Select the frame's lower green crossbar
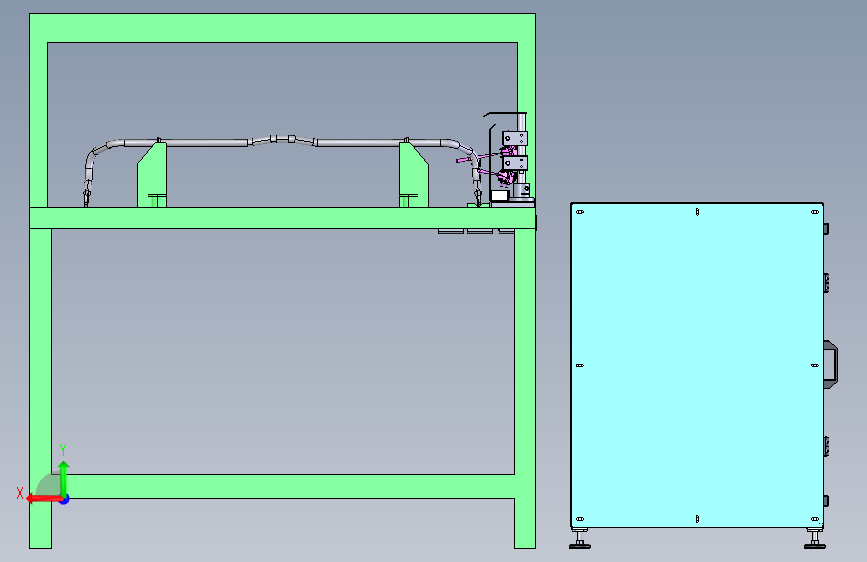 pyautogui.click(x=283, y=486)
